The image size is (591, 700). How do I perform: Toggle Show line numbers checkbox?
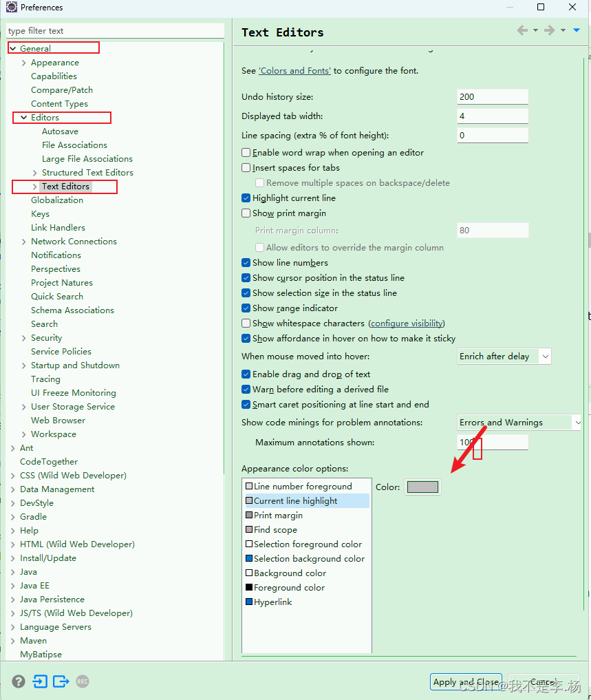[246, 262]
